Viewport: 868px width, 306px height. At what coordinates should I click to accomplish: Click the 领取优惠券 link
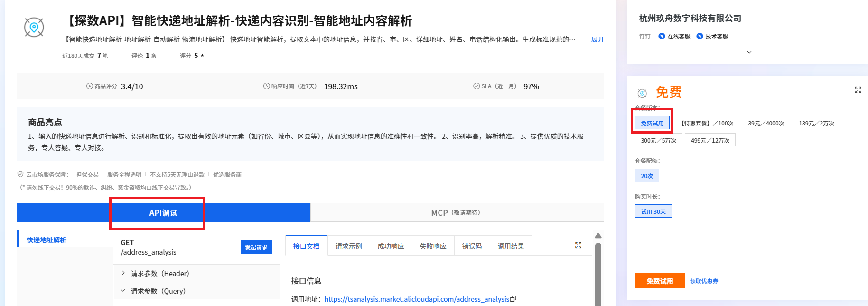click(x=704, y=281)
